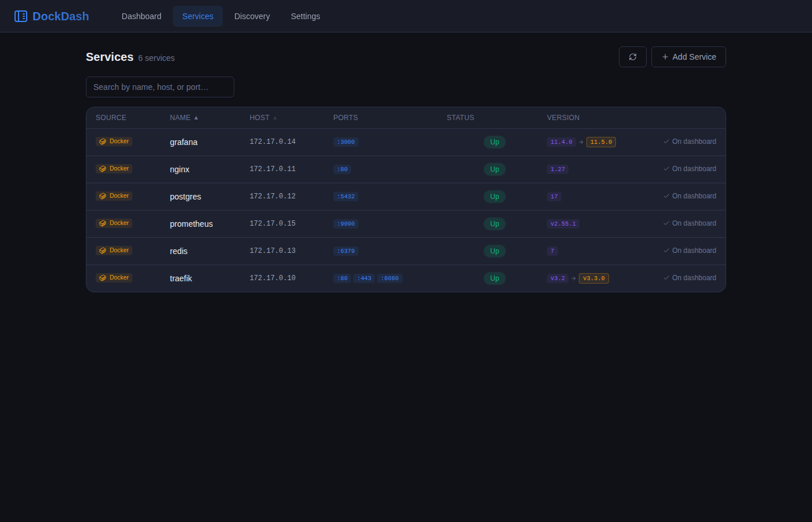This screenshot has height=522, width=812.
Task: Open the port 8080 link for traefik
Action: pyautogui.click(x=390, y=278)
